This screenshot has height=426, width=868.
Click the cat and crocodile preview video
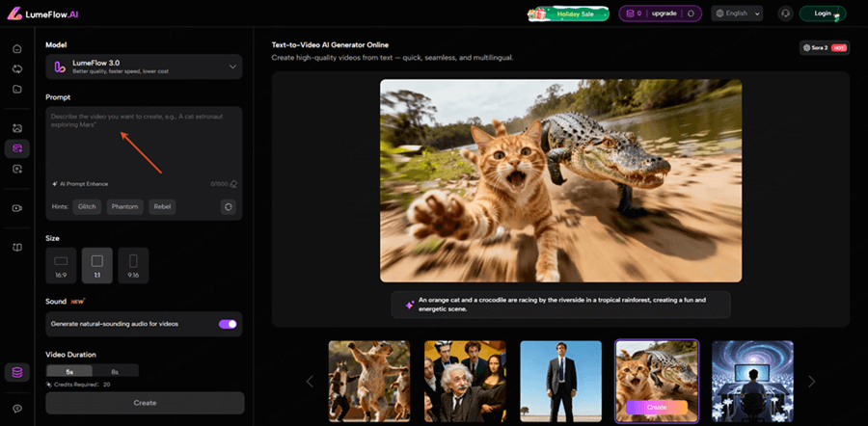[x=560, y=181]
